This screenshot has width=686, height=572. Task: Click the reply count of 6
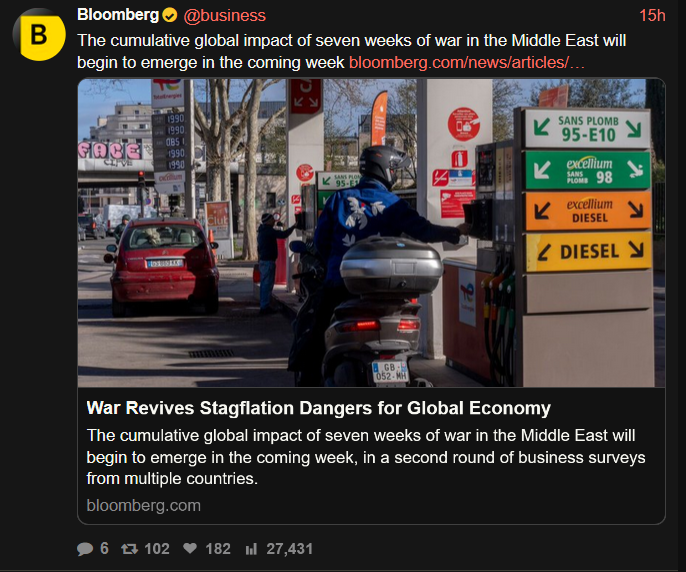pos(104,548)
